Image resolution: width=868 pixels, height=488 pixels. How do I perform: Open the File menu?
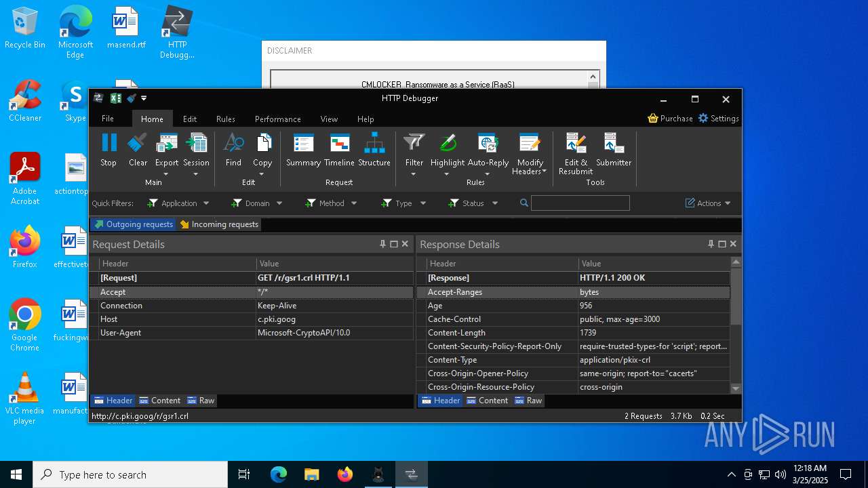coord(108,119)
